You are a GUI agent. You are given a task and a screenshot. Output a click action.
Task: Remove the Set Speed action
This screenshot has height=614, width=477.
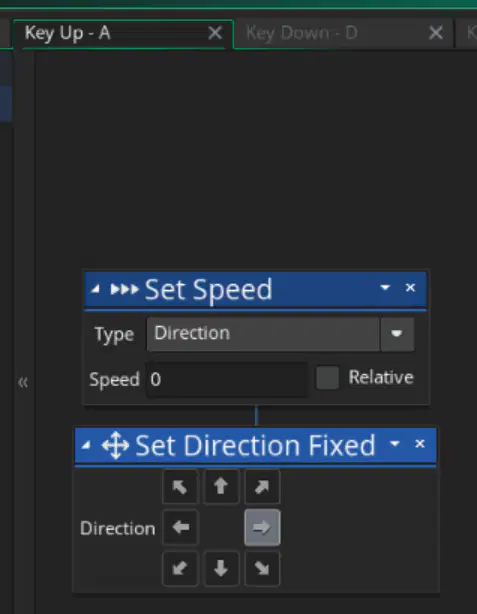pos(410,288)
